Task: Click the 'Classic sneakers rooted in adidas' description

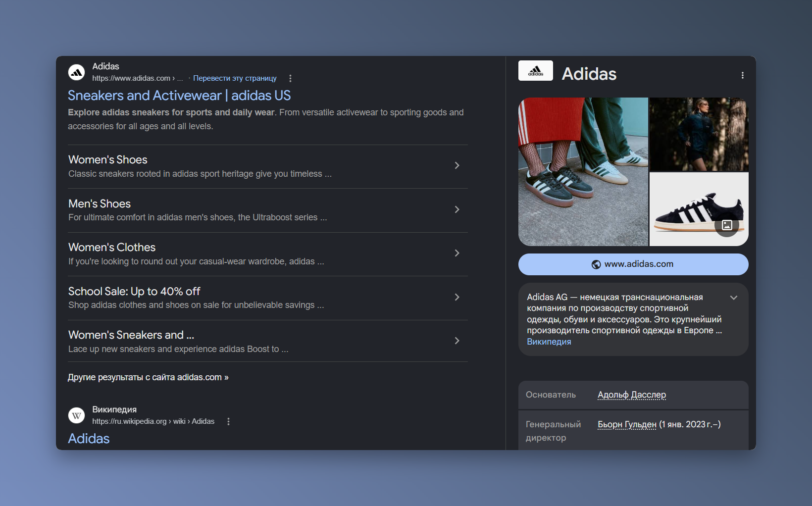Action: pos(200,174)
